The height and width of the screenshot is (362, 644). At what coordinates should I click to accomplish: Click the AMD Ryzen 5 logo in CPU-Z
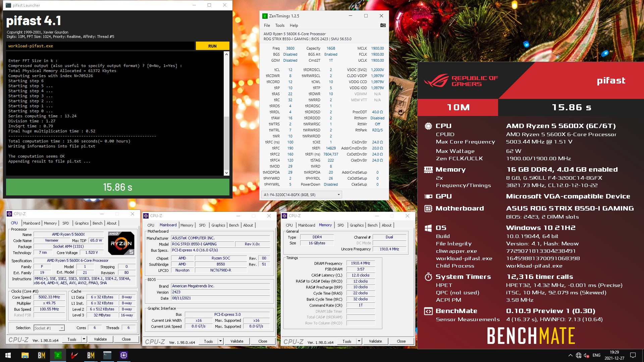(121, 243)
